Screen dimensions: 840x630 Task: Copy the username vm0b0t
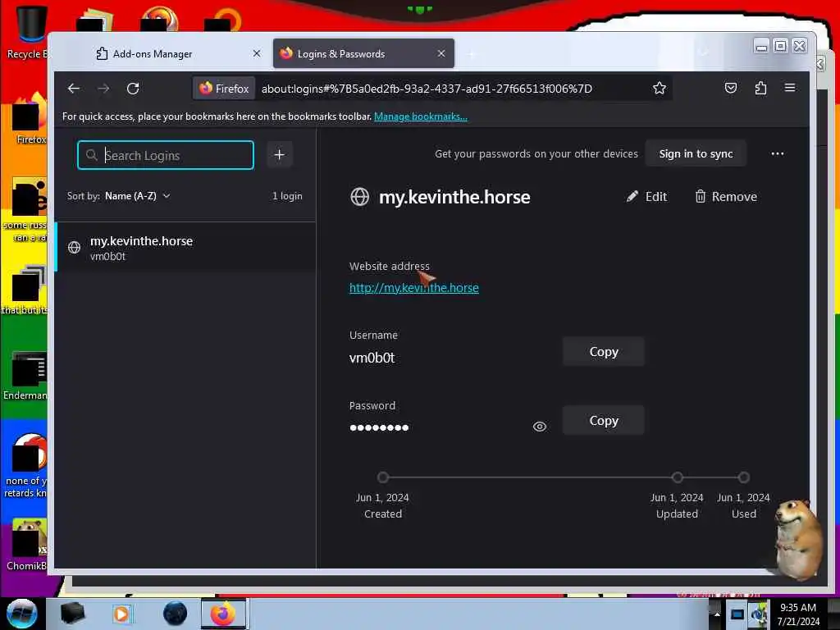pyautogui.click(x=603, y=352)
